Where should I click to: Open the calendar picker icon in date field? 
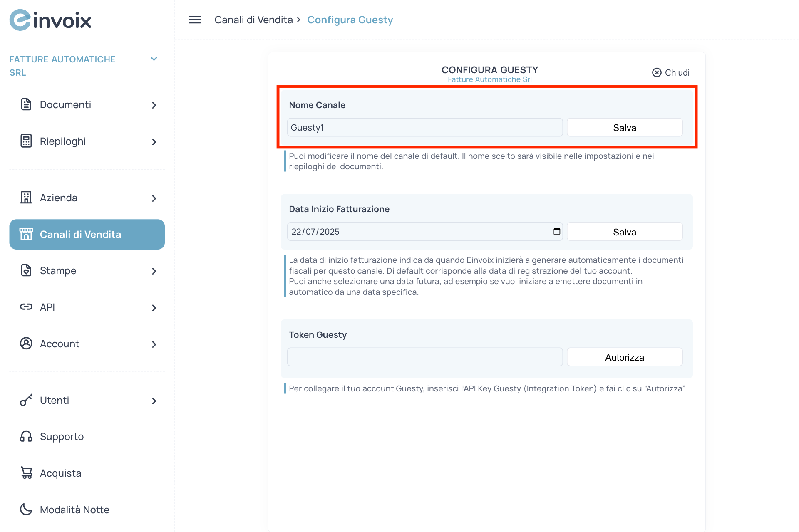[556, 232]
